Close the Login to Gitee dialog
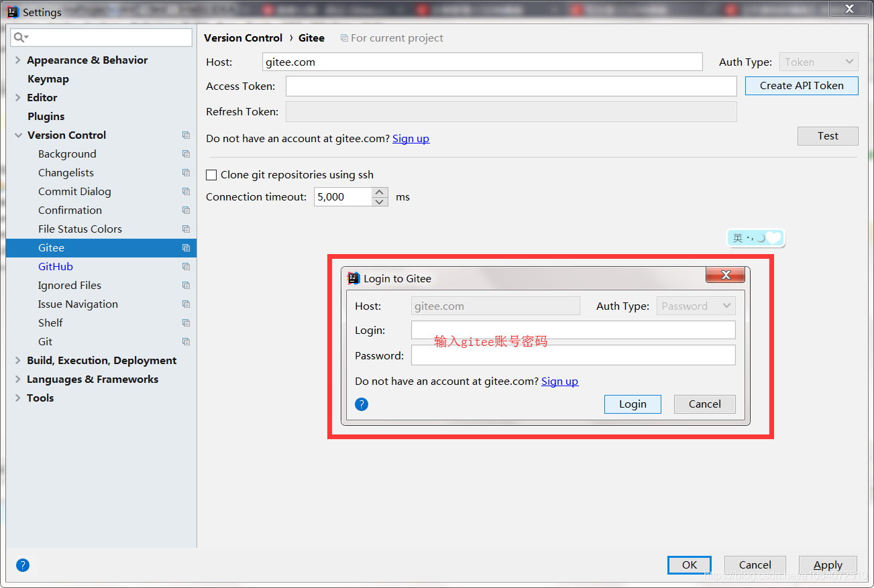874x588 pixels. (x=725, y=275)
